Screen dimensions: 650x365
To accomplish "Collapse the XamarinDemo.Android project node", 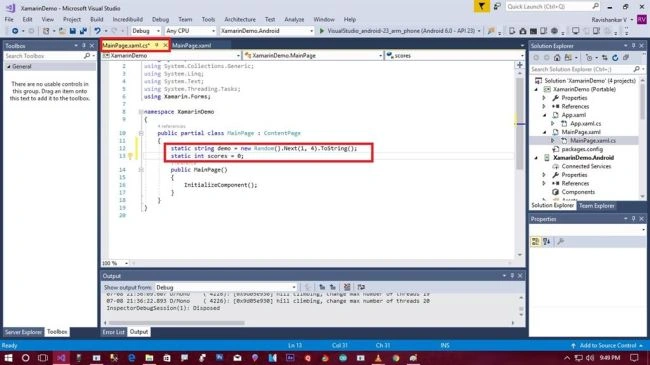I will (x=536, y=158).
